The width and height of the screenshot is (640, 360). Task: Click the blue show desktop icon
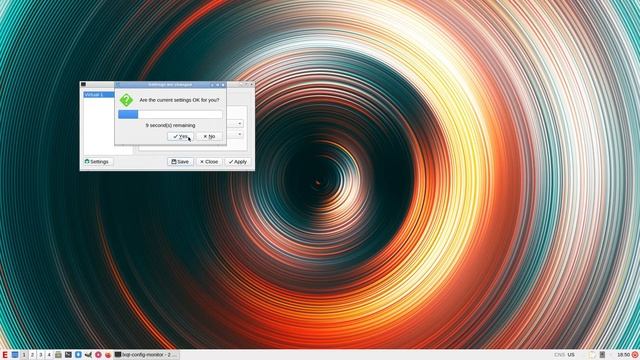click(15, 355)
